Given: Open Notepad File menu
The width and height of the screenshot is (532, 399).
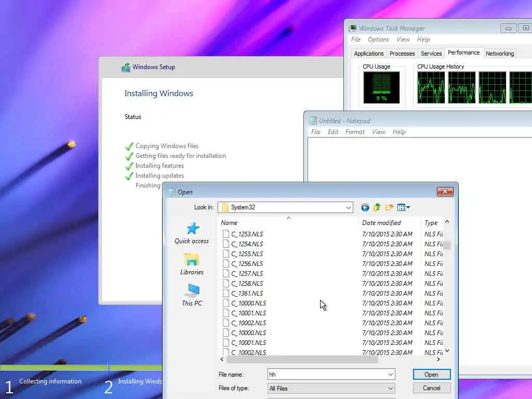Looking at the screenshot, I should [x=316, y=131].
